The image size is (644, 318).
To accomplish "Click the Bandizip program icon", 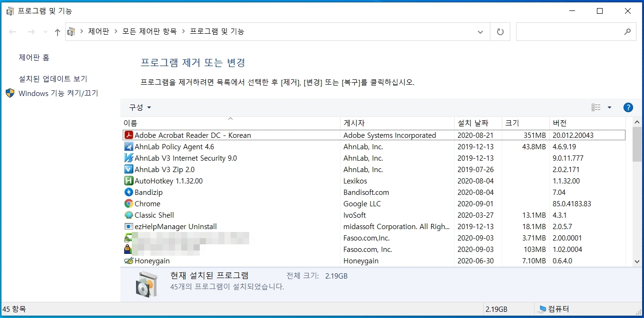I will [128, 193].
